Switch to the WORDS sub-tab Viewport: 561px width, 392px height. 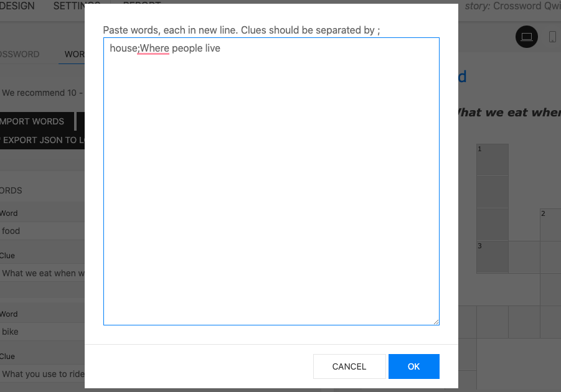73,54
